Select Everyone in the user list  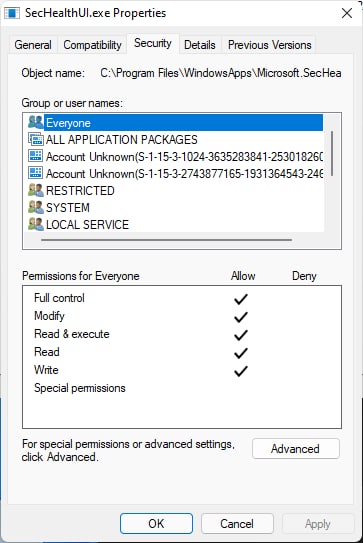[x=175, y=123]
